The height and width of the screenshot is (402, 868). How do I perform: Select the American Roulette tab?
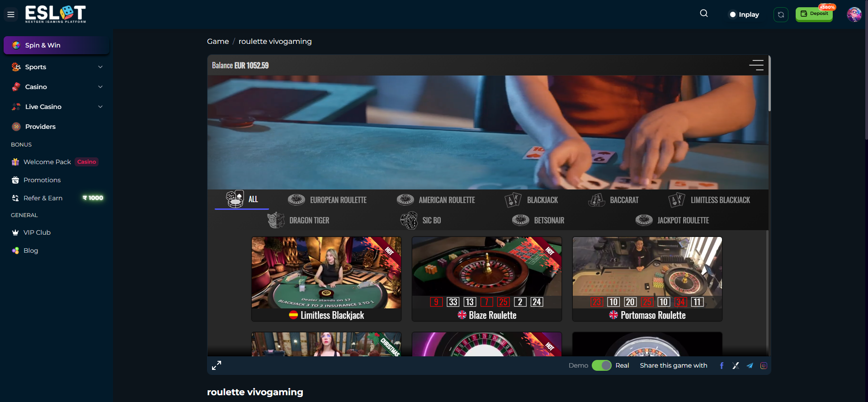click(436, 200)
